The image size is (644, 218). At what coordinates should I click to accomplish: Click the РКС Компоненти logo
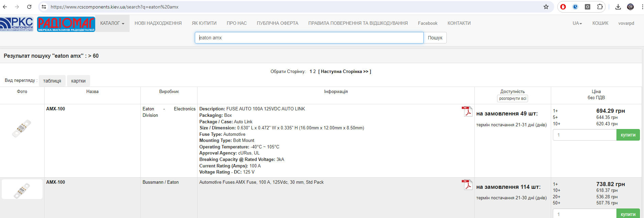pos(17,24)
